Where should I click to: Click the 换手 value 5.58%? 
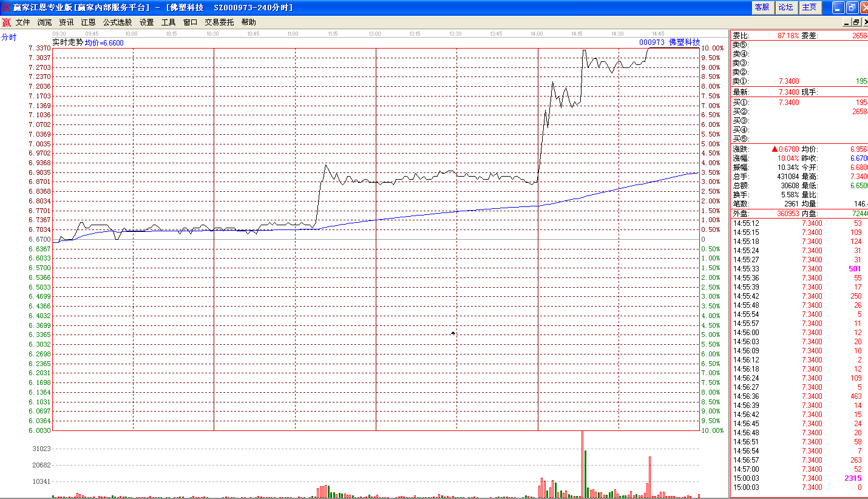790,195
